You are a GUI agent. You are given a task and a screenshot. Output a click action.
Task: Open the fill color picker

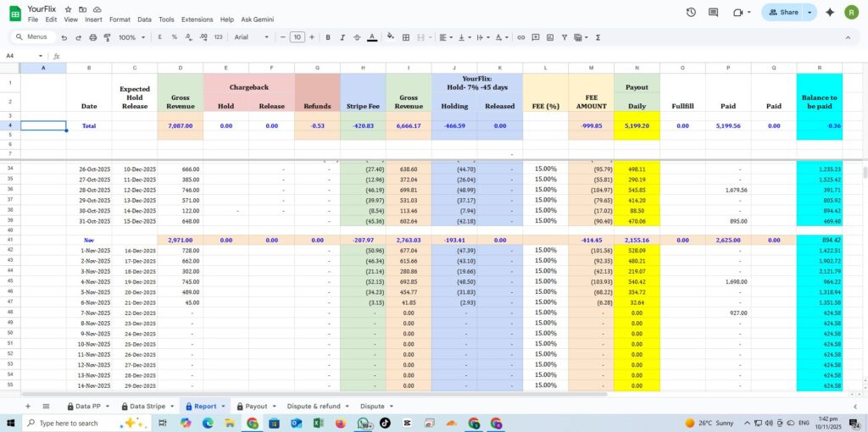390,37
